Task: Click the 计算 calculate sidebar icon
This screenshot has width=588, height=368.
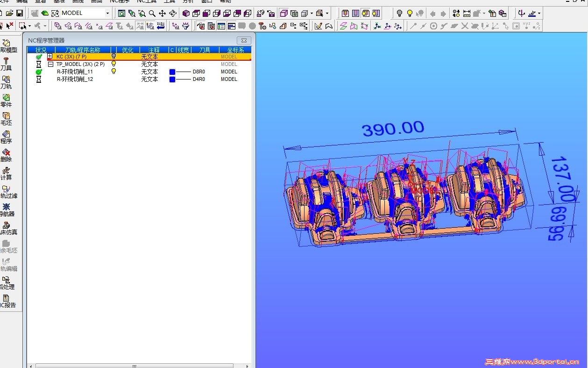Action: tap(6, 173)
